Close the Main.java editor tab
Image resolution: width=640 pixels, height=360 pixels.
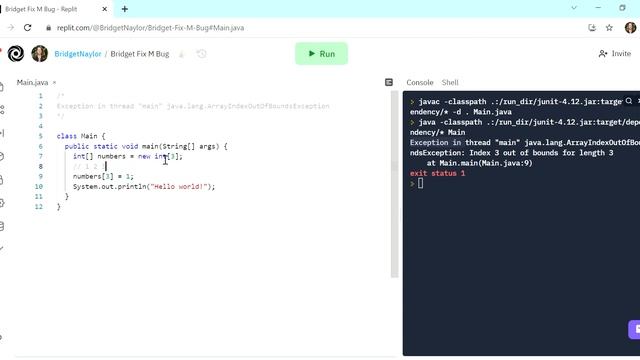tap(54, 82)
